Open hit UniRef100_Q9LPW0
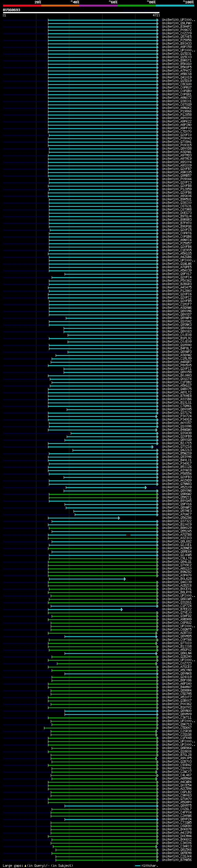 [x=177, y=23]
